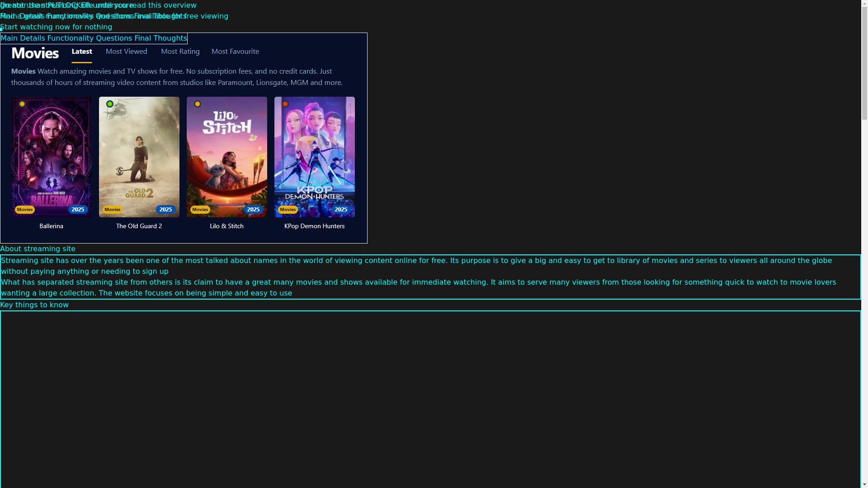Click the Movies badge on The Old Guard 2 poster
The height and width of the screenshot is (488, 868).
click(113, 209)
